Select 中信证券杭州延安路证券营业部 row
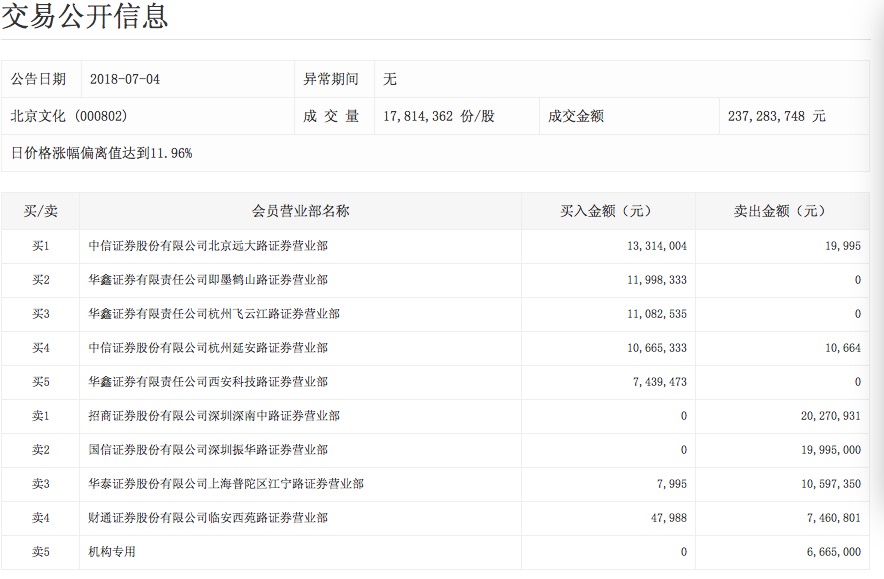Viewport: 884px width, 579px height. (208, 348)
